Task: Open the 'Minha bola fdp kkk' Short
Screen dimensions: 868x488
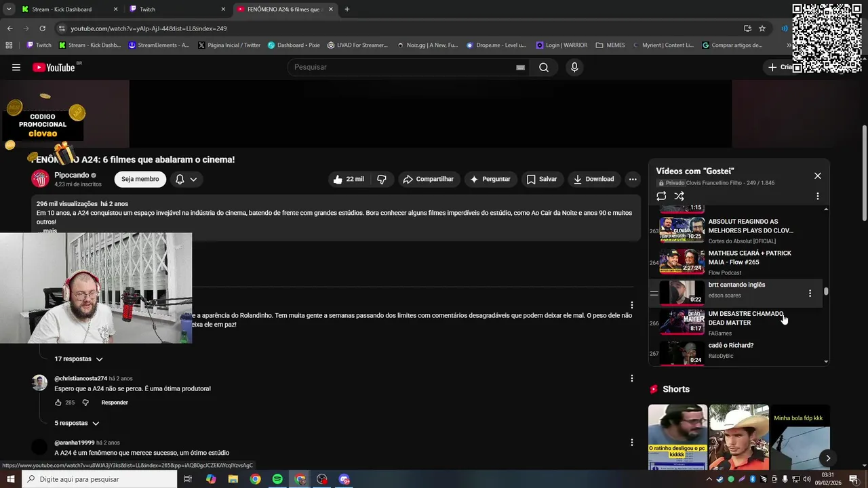Action: [x=800, y=437]
